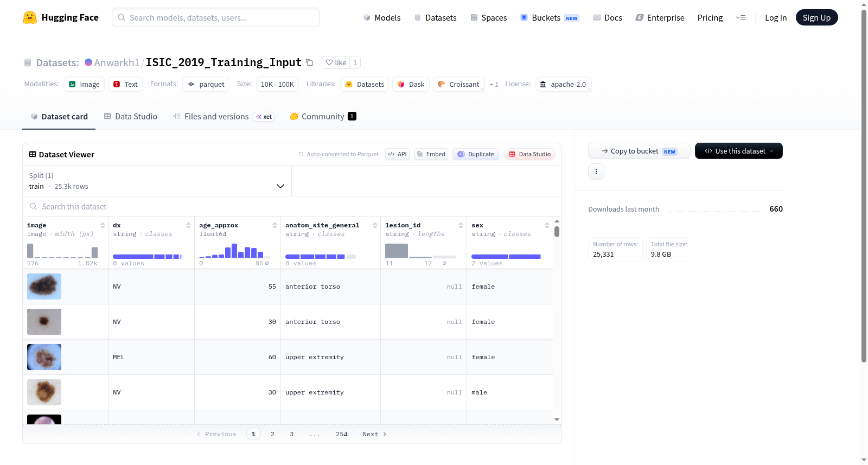The height and width of the screenshot is (465, 868).
Task: Open Buckets in the top navigation
Action: click(x=550, y=18)
